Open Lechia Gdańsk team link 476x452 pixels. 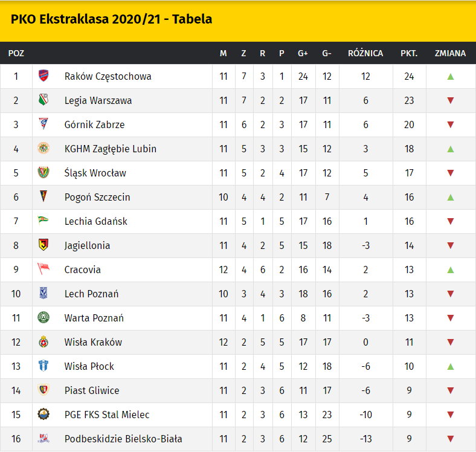pos(95,221)
